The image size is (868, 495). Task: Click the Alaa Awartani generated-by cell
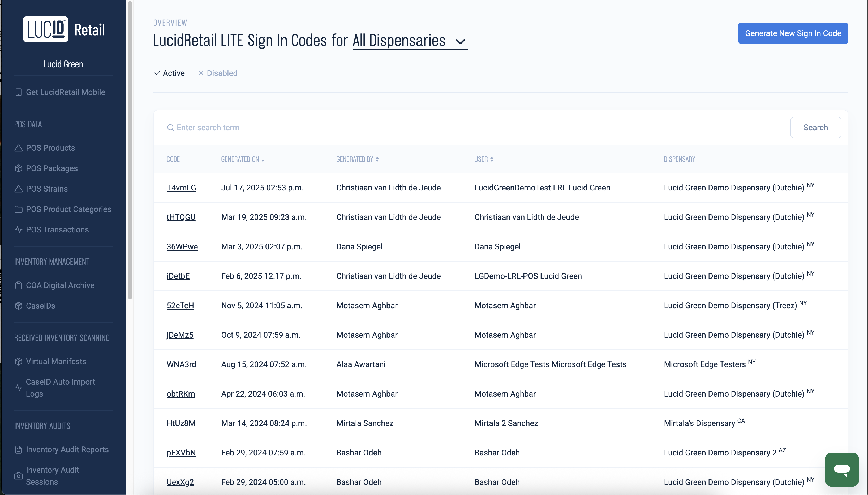361,365
